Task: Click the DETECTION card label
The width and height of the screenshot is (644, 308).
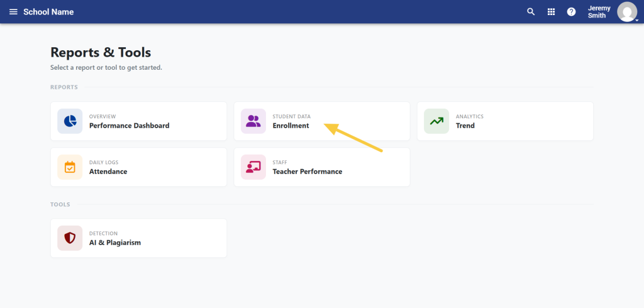Action: (x=104, y=234)
